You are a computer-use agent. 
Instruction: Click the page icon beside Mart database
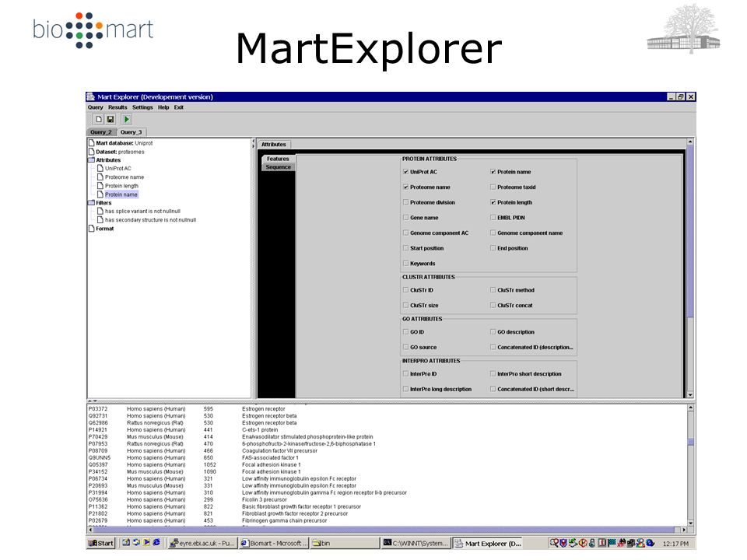(92, 143)
